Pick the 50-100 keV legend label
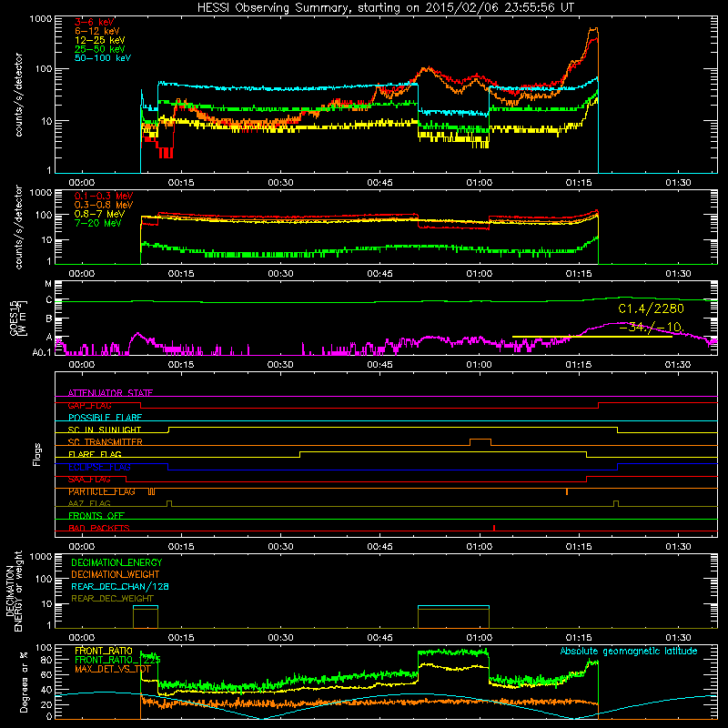The width and height of the screenshot is (728, 728). 103,58
